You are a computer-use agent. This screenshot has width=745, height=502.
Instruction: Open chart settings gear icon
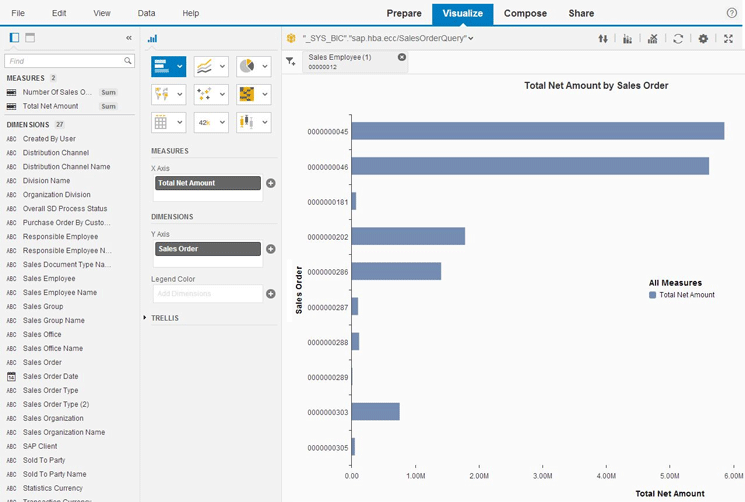point(703,39)
